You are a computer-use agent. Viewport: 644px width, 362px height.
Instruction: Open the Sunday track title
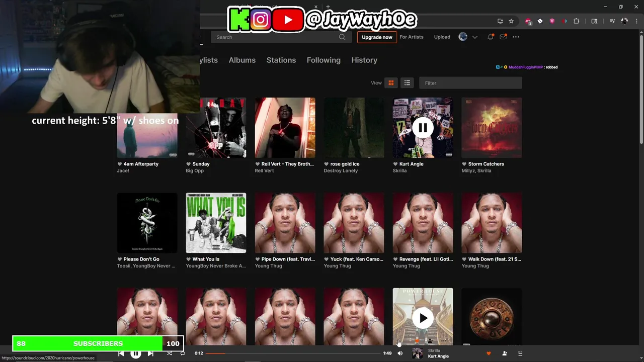(201, 164)
